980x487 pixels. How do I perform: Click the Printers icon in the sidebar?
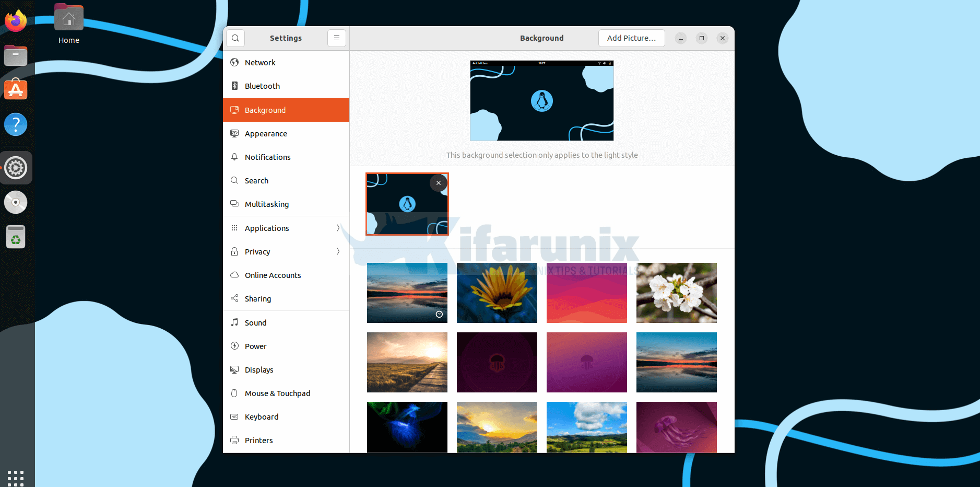(235, 440)
